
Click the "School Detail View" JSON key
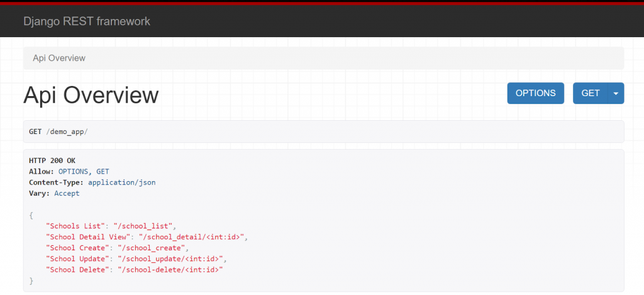click(x=88, y=237)
